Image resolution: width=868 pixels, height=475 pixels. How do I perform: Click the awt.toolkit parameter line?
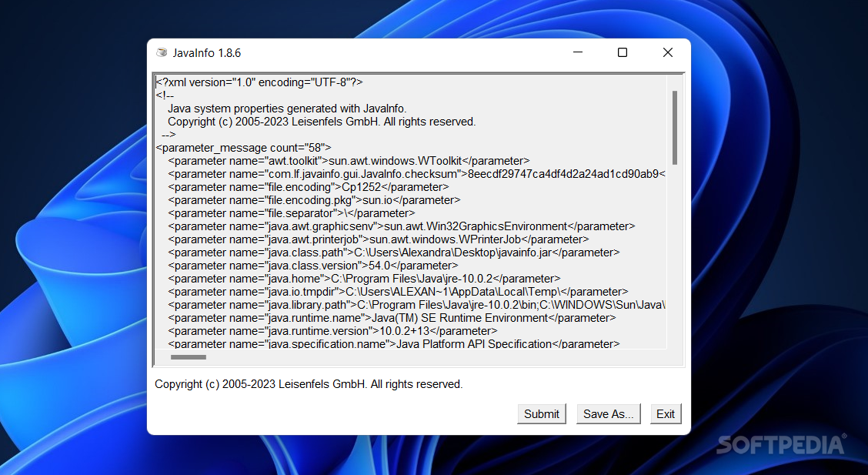pyautogui.click(x=349, y=161)
